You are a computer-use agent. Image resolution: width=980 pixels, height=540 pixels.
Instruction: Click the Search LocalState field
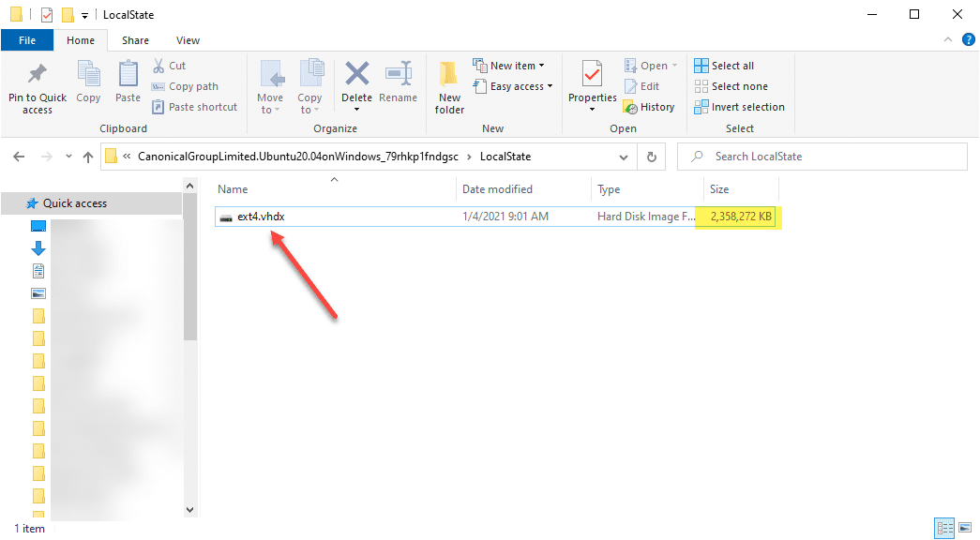click(x=822, y=157)
